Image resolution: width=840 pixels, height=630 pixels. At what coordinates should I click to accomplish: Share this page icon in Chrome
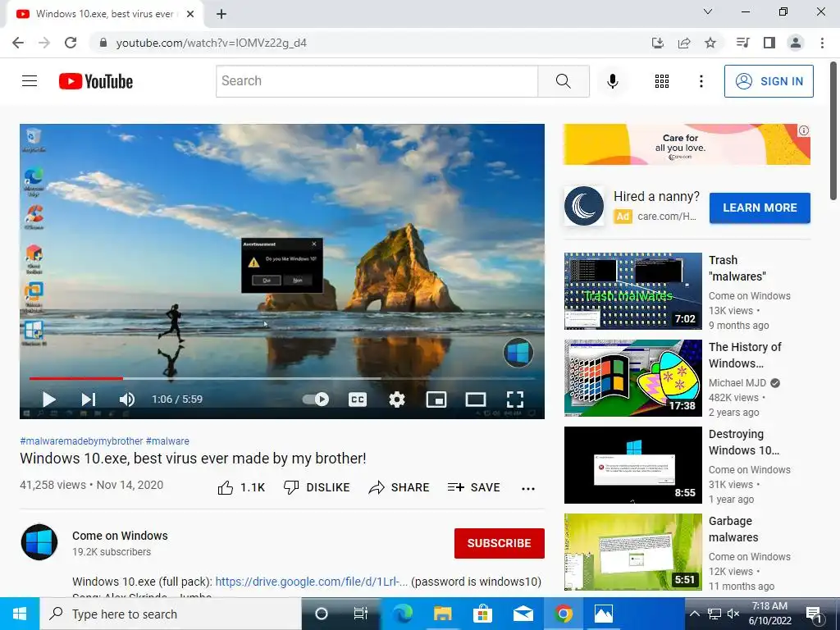point(684,43)
